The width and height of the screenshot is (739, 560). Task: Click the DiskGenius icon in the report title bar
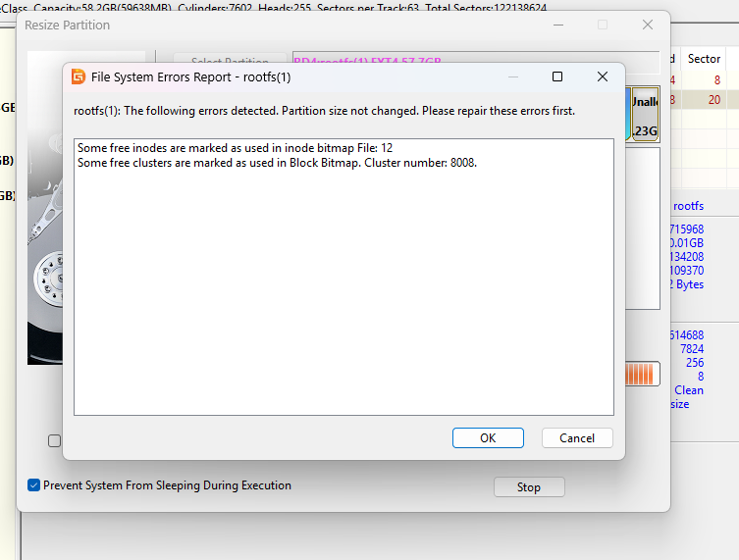click(x=79, y=76)
